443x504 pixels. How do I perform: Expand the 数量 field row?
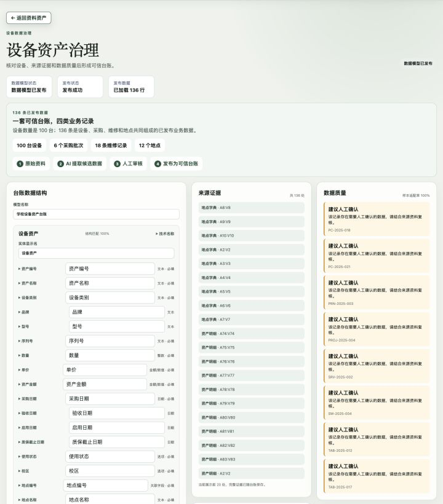pyautogui.click(x=23, y=355)
